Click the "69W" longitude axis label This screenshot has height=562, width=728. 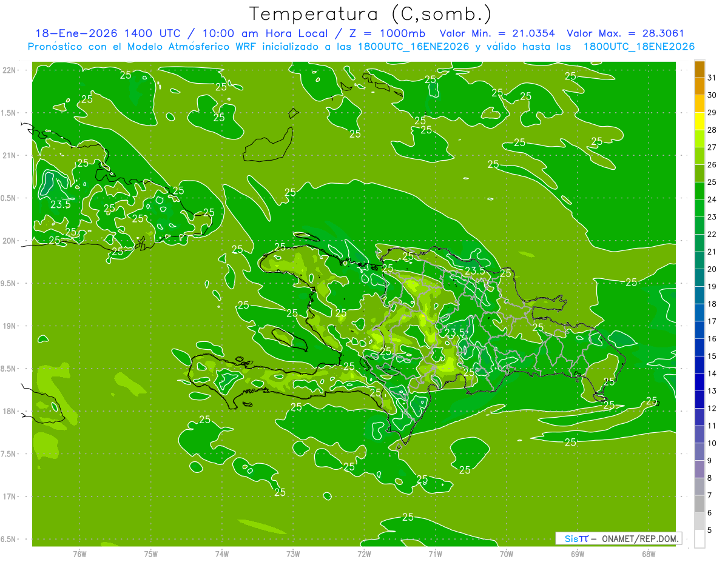(x=577, y=554)
